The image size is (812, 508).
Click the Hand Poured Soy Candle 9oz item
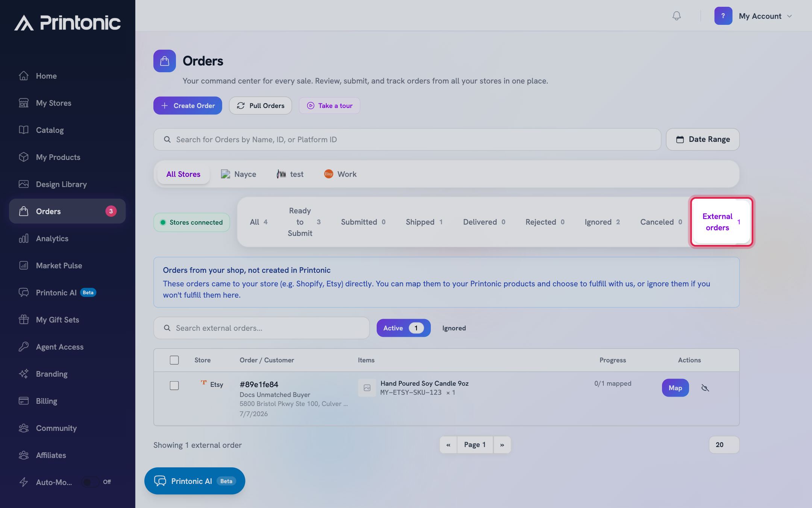click(424, 383)
